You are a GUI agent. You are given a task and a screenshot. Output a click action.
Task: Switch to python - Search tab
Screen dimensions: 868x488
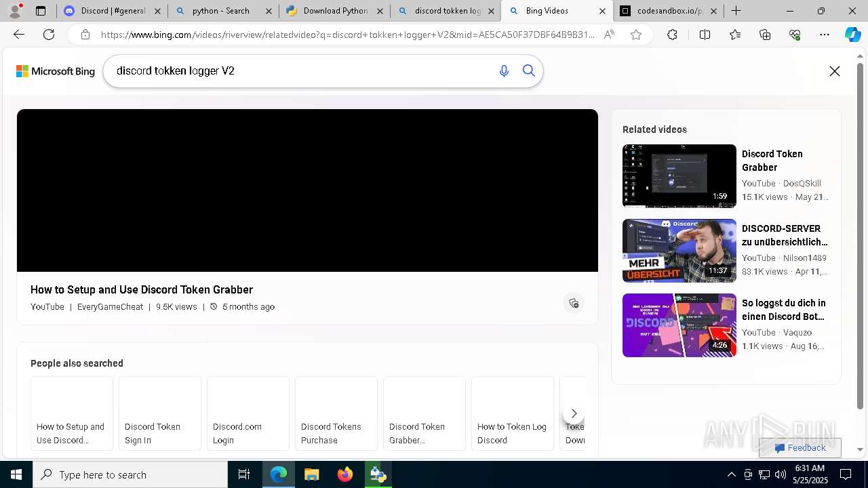tap(222, 11)
